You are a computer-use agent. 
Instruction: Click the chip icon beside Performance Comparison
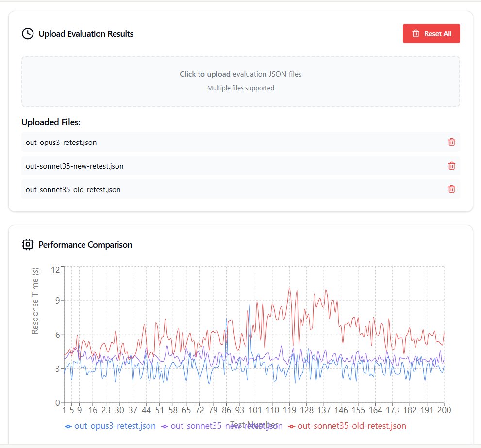click(x=28, y=244)
